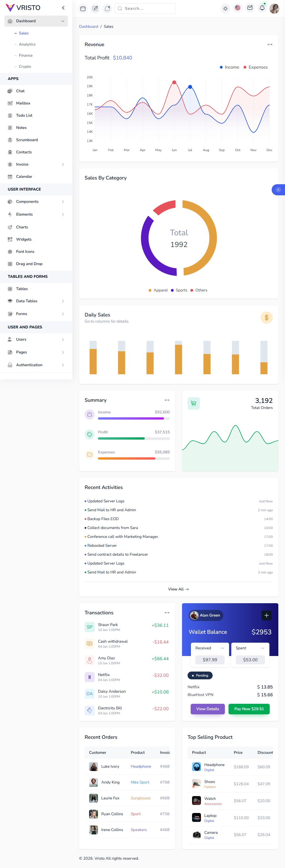The width and height of the screenshot is (285, 868).
Task: Toggle light/dark theme sun icon
Action: [x=225, y=8]
